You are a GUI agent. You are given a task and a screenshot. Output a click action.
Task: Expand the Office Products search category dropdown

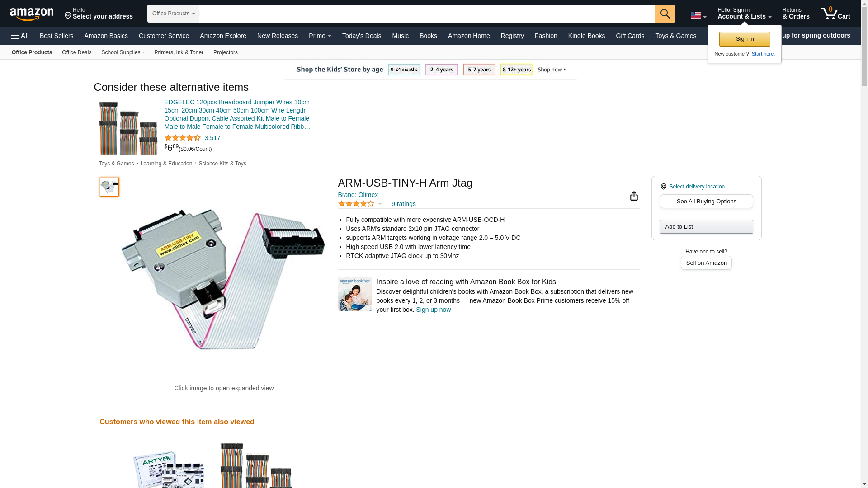tap(173, 14)
